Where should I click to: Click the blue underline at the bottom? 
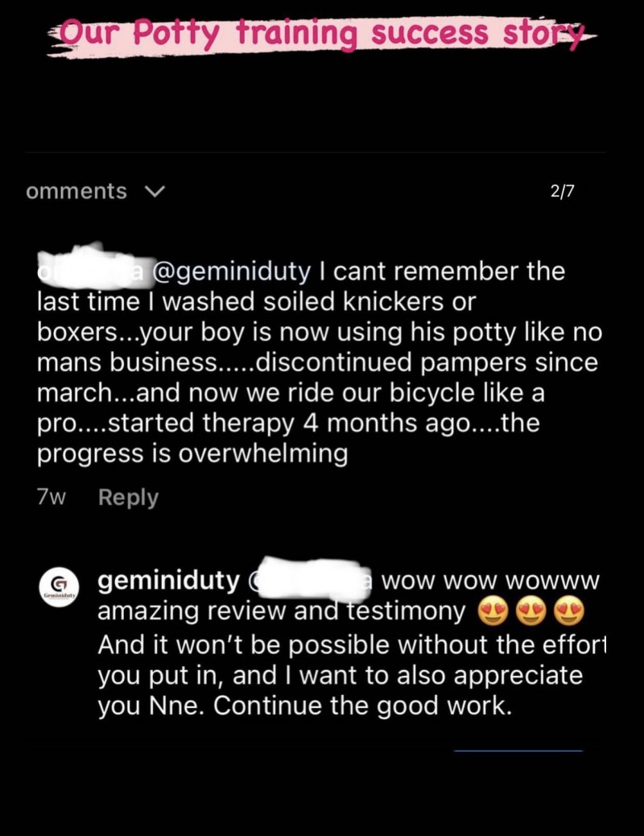518,751
